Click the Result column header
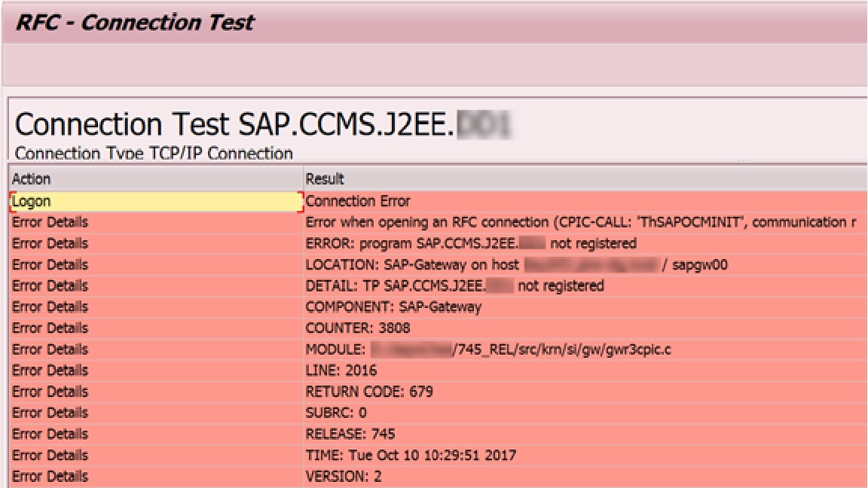The height and width of the screenshot is (488, 868). click(x=585, y=179)
